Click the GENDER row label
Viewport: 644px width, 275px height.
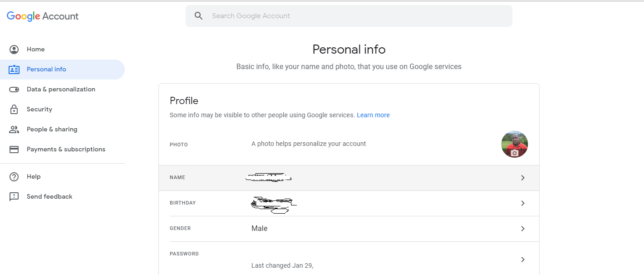pyautogui.click(x=180, y=229)
